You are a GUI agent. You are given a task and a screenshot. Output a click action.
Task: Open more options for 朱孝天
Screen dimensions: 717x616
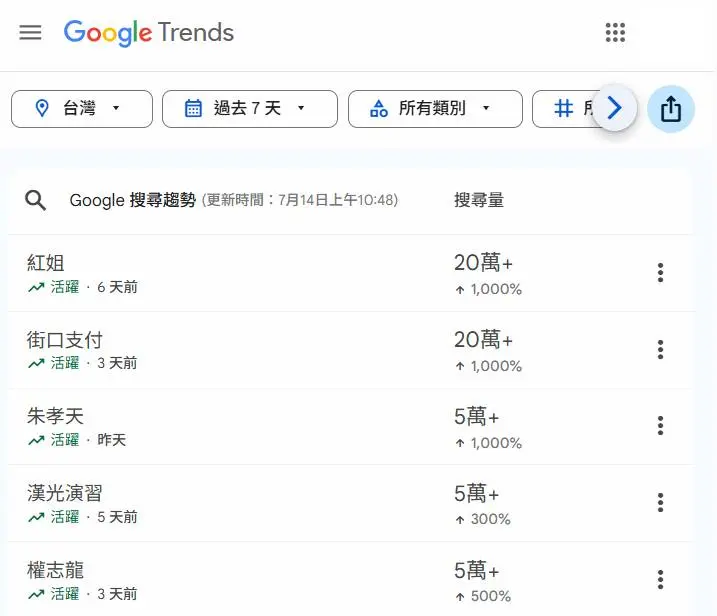[x=660, y=426]
